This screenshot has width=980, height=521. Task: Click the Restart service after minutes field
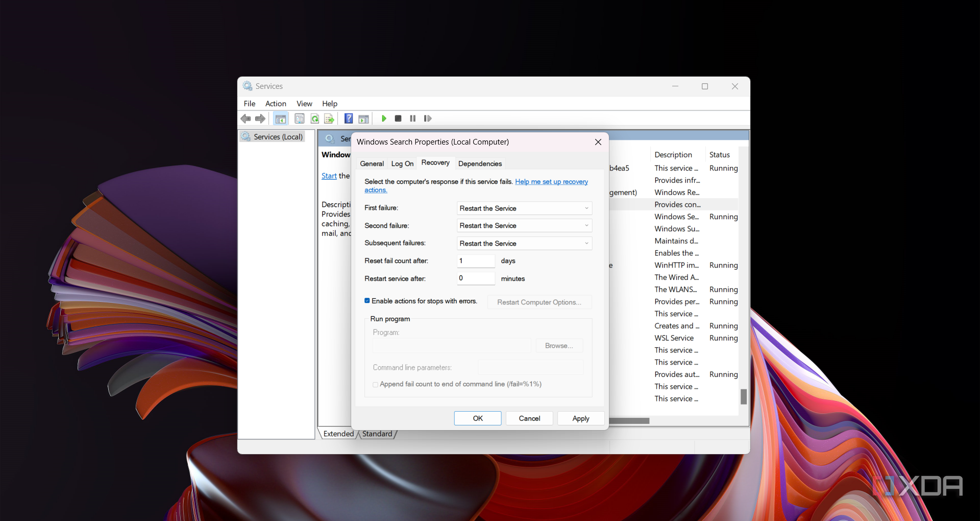[476, 278]
